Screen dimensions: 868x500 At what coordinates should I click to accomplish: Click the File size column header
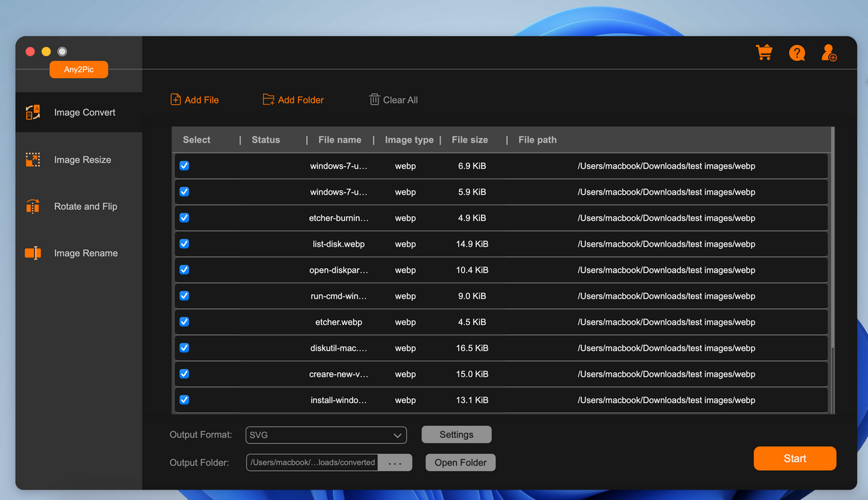470,140
